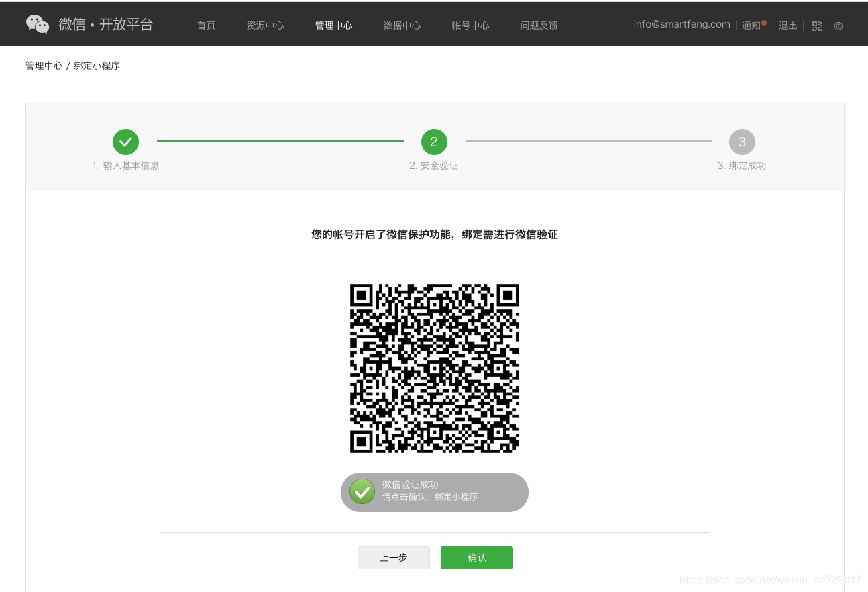The width and height of the screenshot is (868, 592).
Task: Open 首页 in the navigation bar
Action: [x=206, y=26]
